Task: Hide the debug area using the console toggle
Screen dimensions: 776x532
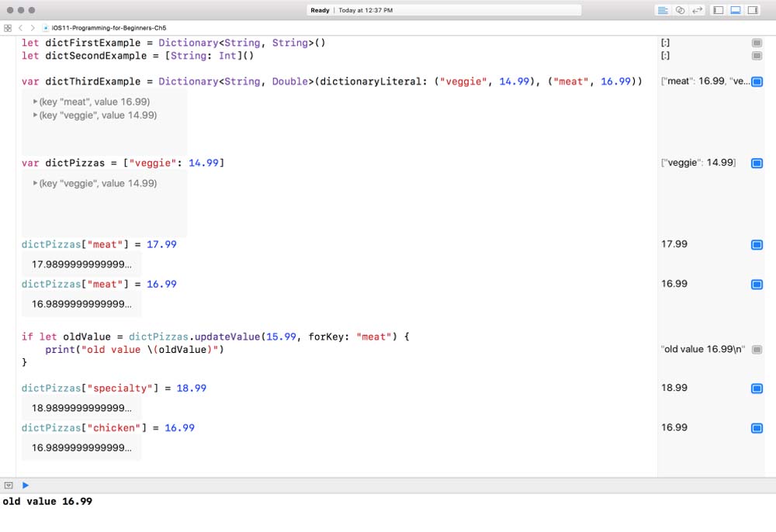Action: pyautogui.click(x=9, y=485)
